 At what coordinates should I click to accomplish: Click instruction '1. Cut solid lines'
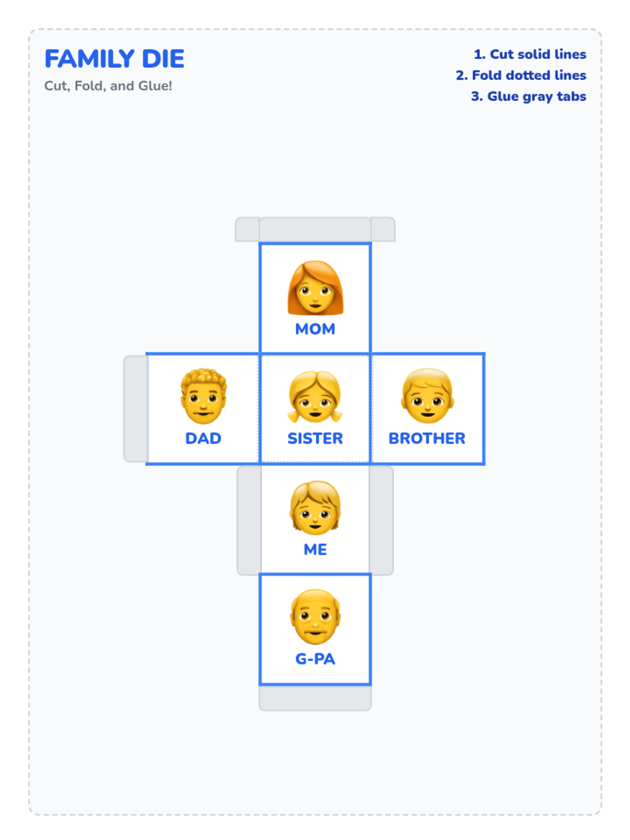[530, 55]
